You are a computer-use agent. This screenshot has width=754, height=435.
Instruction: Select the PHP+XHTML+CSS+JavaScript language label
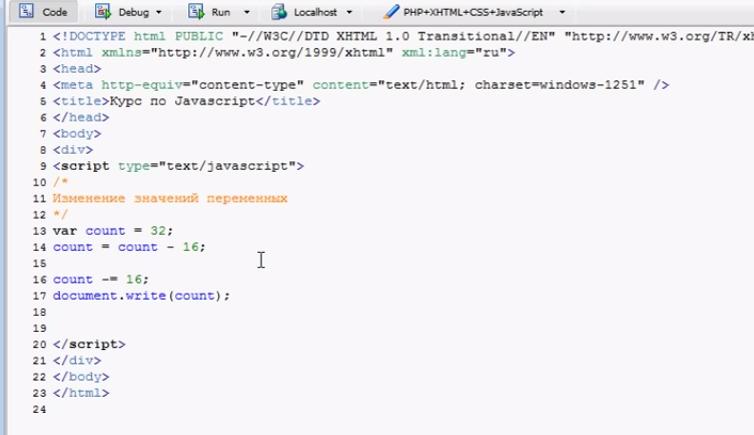(x=473, y=12)
